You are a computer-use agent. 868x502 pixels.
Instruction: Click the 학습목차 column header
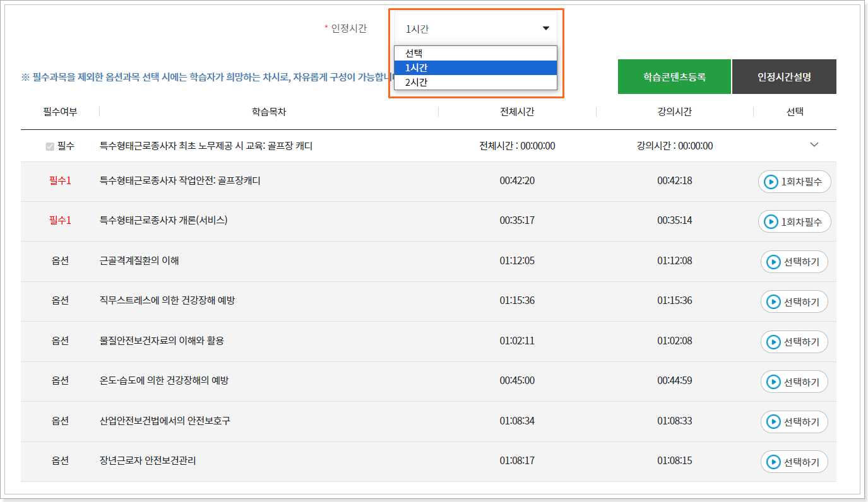[x=269, y=112]
